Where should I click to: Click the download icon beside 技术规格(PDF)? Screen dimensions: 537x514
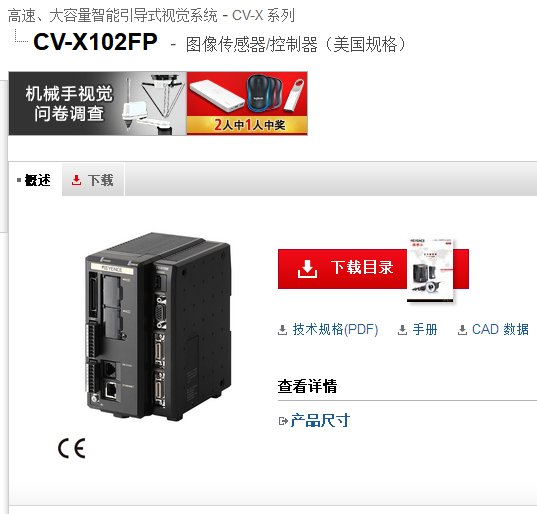pos(282,330)
